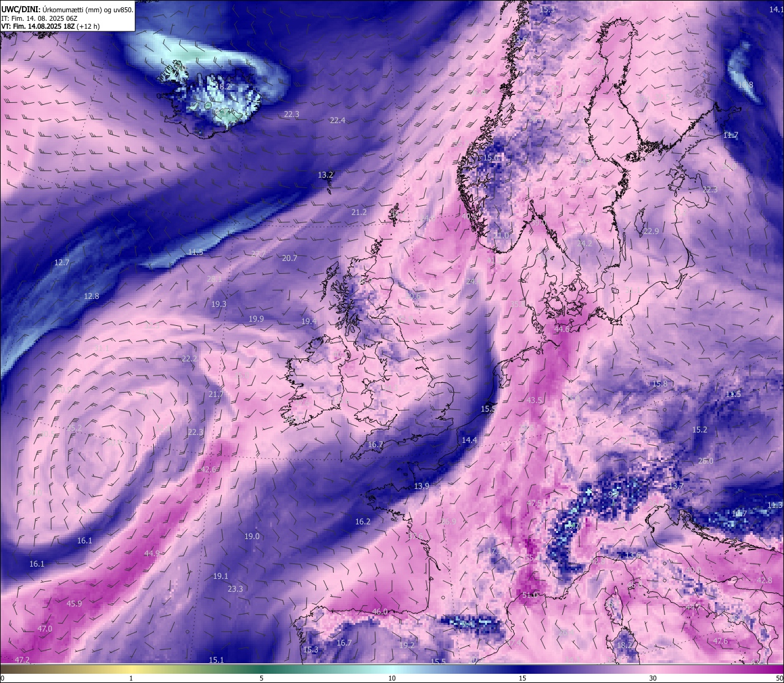Image resolution: width=784 pixels, height=683 pixels.
Task: Select the 11.3 value label
Action: 775,505
